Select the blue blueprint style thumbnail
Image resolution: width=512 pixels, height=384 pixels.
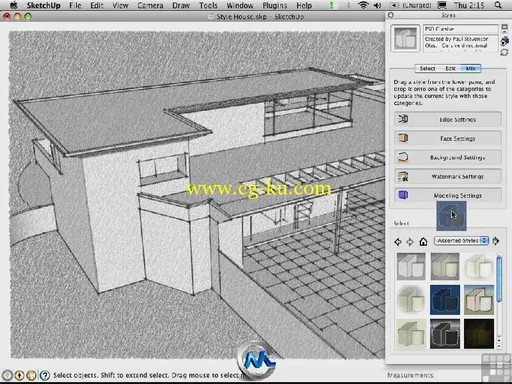click(x=445, y=299)
